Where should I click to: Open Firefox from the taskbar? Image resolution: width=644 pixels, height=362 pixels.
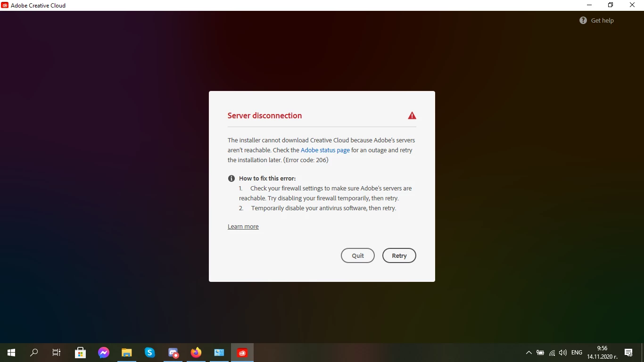(196, 353)
